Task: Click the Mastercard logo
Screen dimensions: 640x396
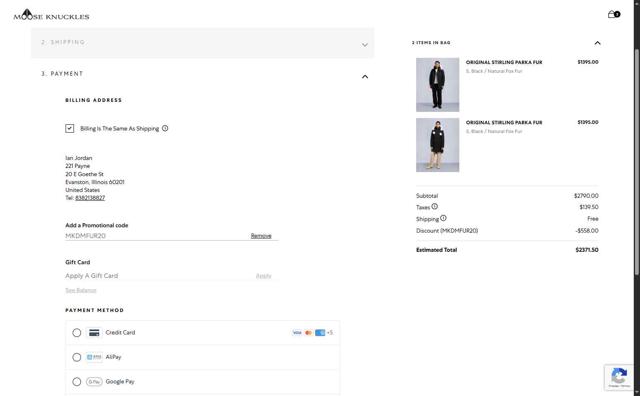Action: pyautogui.click(x=309, y=333)
